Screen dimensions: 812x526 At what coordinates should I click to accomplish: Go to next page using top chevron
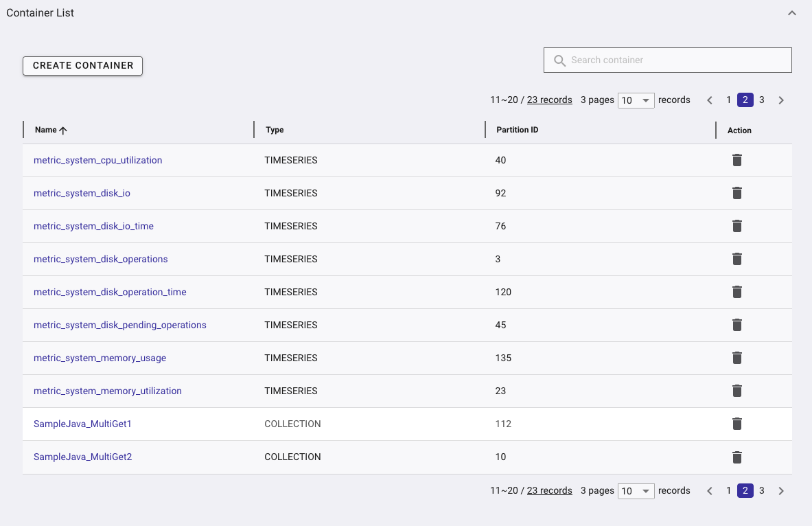(781, 100)
